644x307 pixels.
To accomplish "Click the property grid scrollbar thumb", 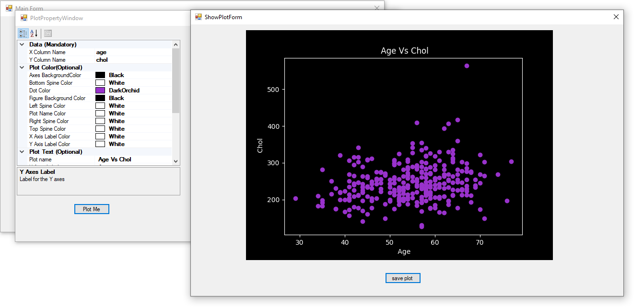I will [x=176, y=80].
